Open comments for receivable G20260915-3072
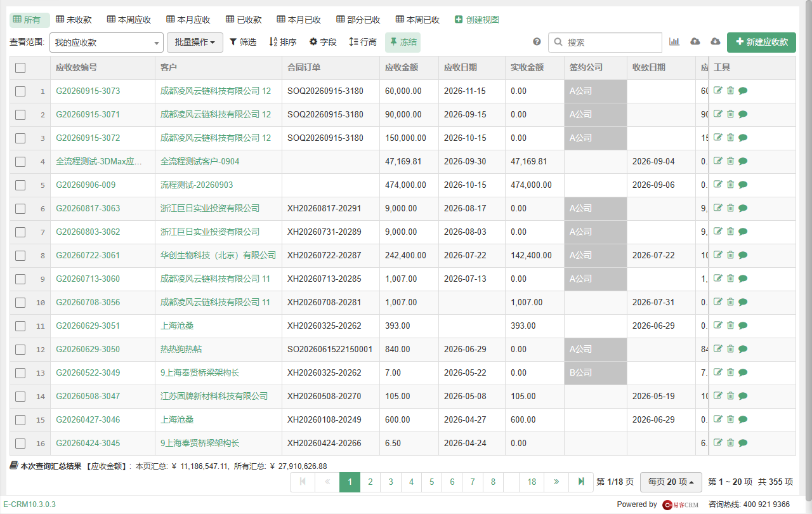The image size is (812, 514). (743, 138)
